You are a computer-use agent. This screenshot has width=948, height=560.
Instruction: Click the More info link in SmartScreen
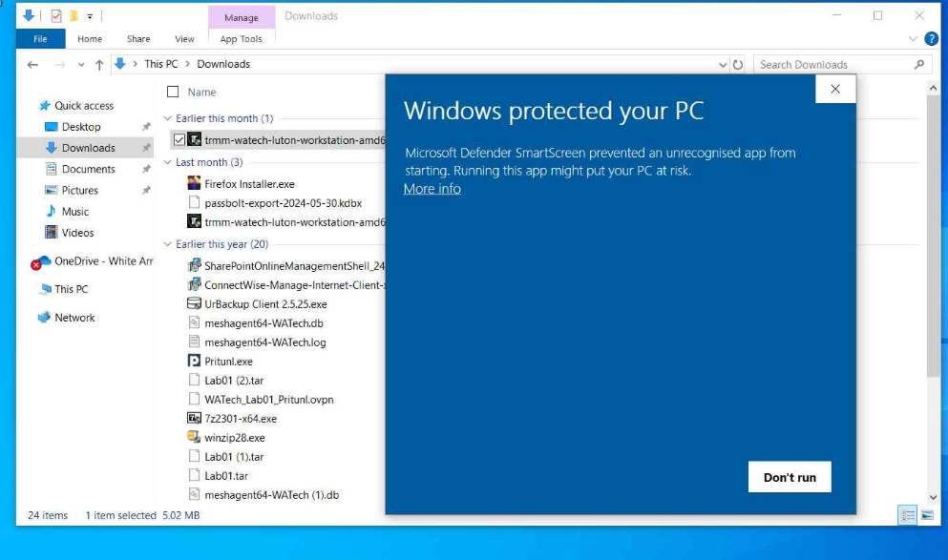coord(432,189)
